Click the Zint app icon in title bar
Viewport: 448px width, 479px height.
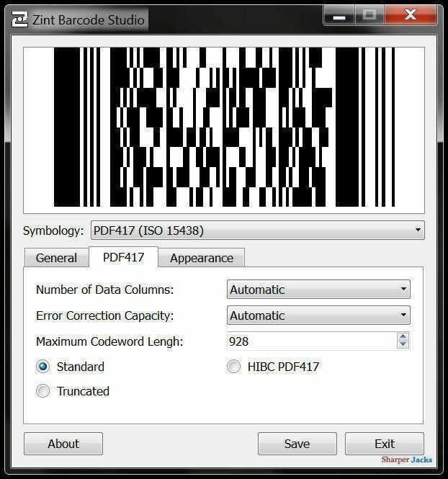(x=20, y=19)
